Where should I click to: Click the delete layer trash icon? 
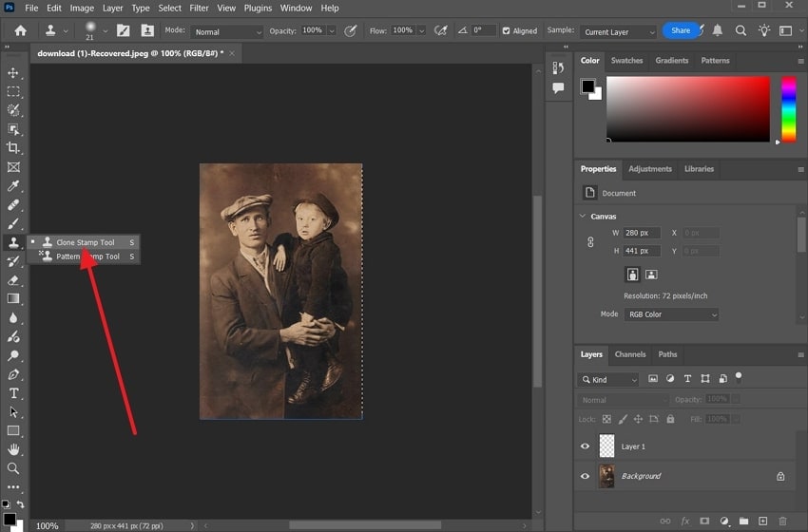click(x=782, y=521)
